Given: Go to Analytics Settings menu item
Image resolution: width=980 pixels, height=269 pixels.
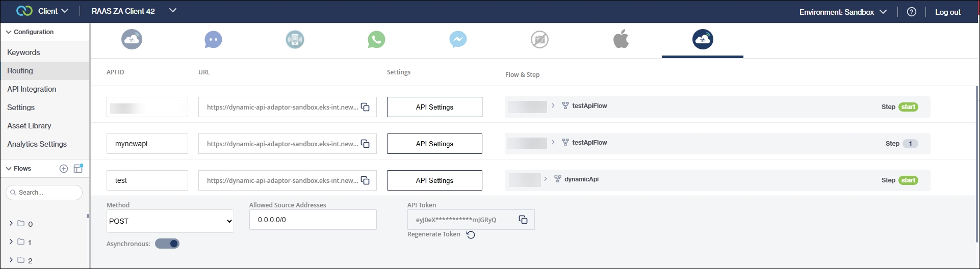Looking at the screenshot, I should pyautogui.click(x=37, y=144).
